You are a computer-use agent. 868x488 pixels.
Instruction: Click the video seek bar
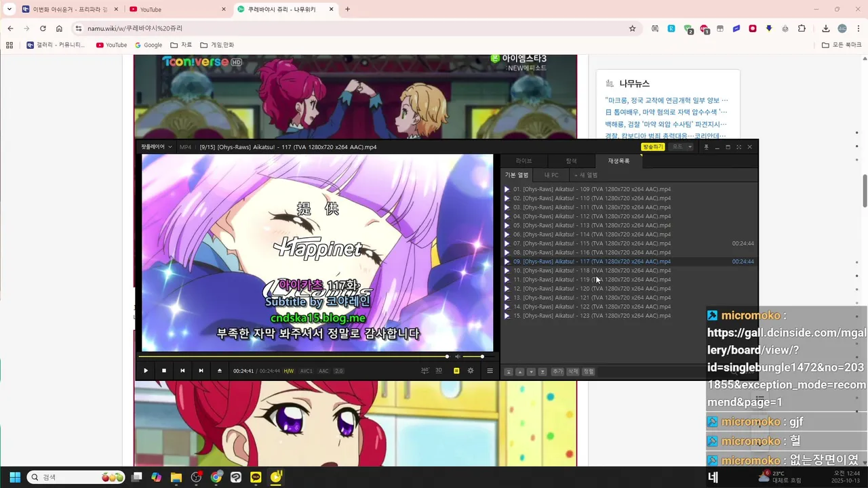click(294, 357)
